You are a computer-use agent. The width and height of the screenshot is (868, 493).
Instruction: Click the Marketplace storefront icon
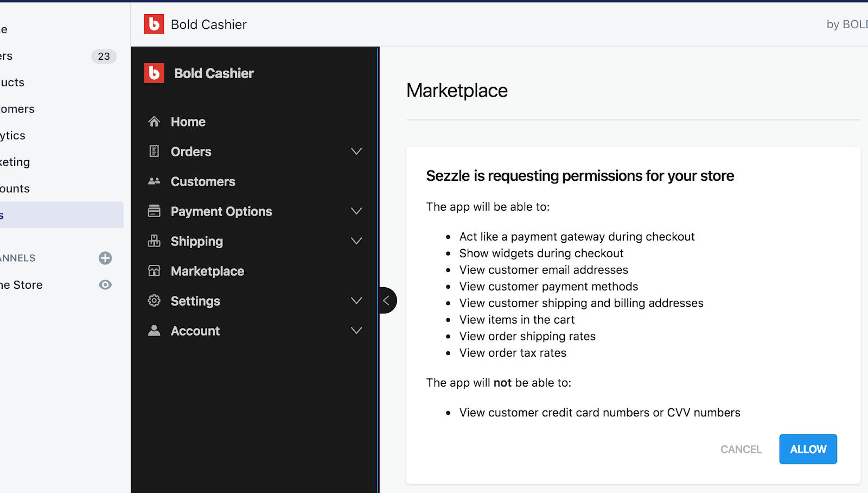tap(154, 271)
